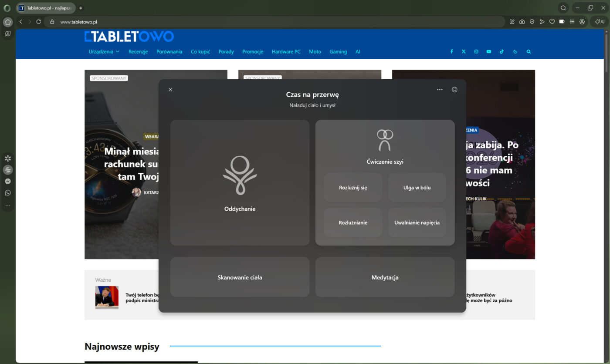
Task: Click the padlock site security icon
Action: tap(52, 22)
